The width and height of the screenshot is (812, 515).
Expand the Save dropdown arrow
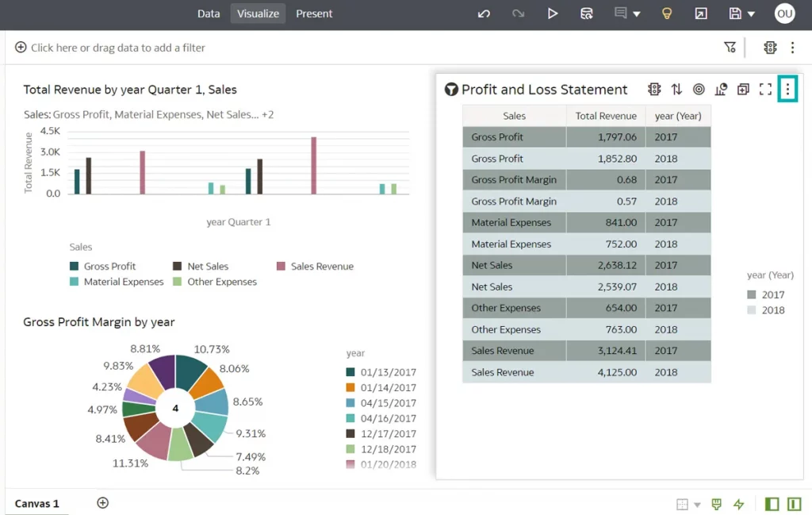click(752, 14)
